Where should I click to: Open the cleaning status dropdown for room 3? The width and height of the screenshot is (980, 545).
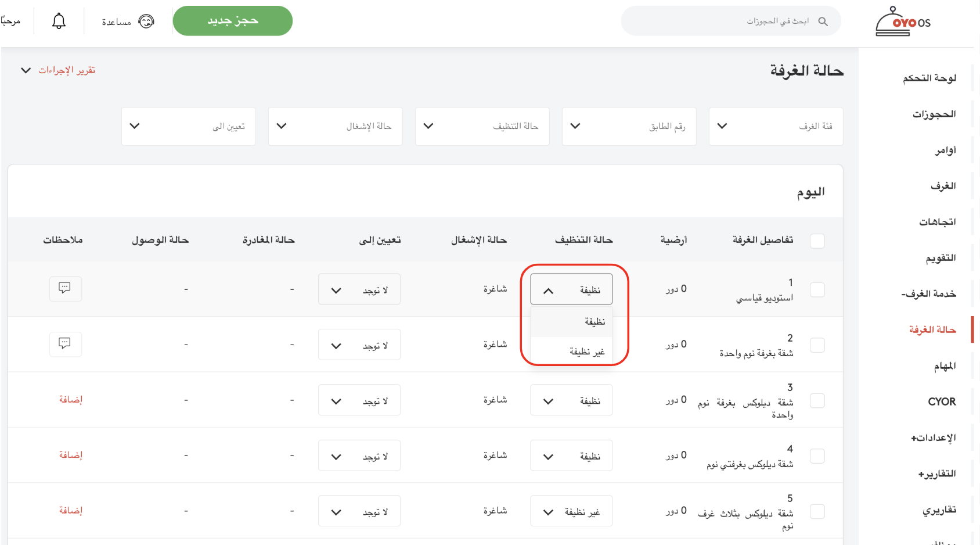pos(571,400)
